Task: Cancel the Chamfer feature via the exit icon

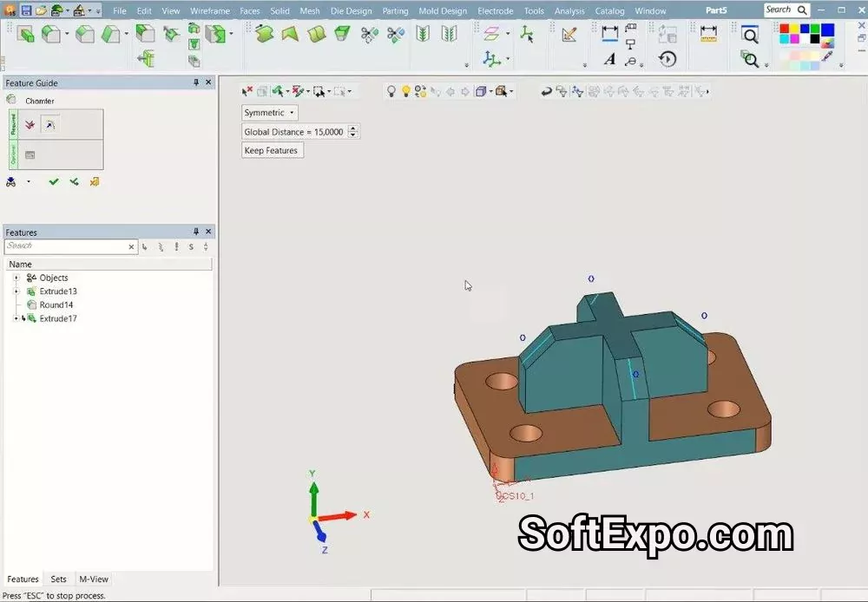Action: (x=95, y=181)
